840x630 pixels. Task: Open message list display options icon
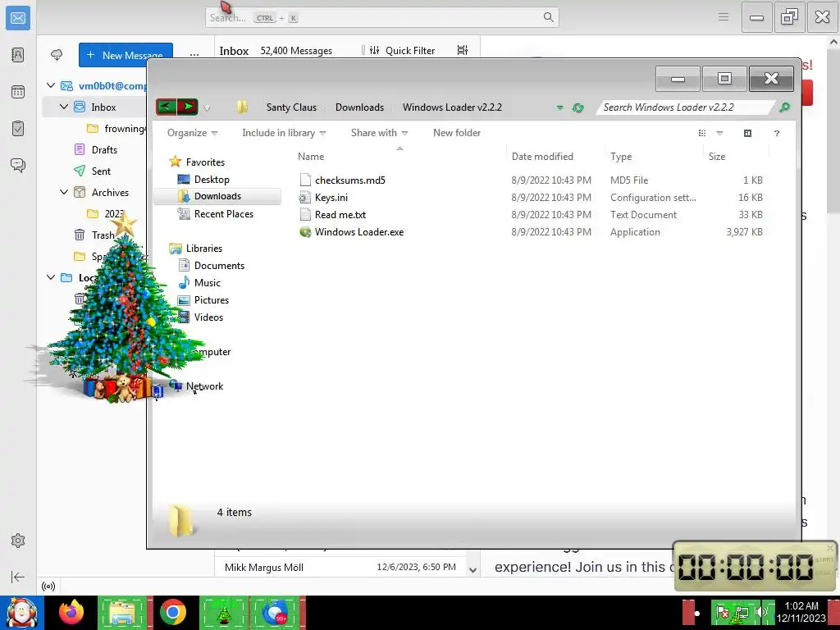click(x=463, y=50)
